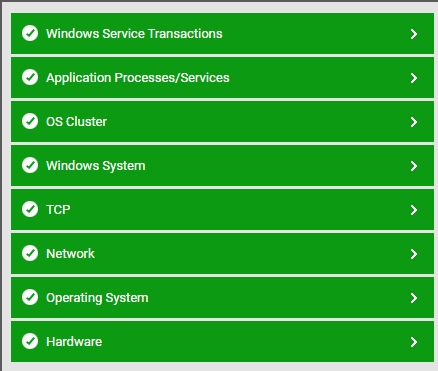Click the Hardware layer status checkmark

coord(30,341)
